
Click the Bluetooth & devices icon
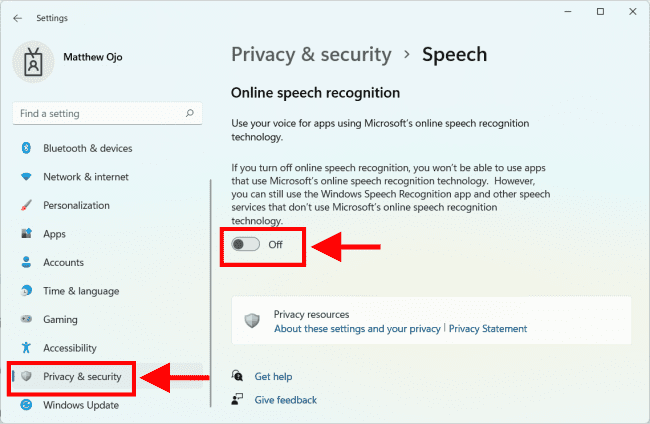pos(26,149)
